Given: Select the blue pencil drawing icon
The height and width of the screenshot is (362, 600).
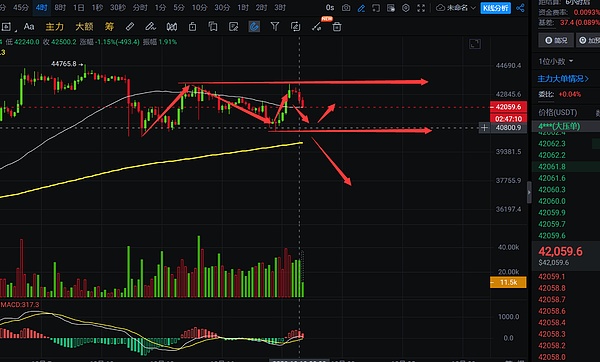Looking at the screenshot, I should point(361,8).
